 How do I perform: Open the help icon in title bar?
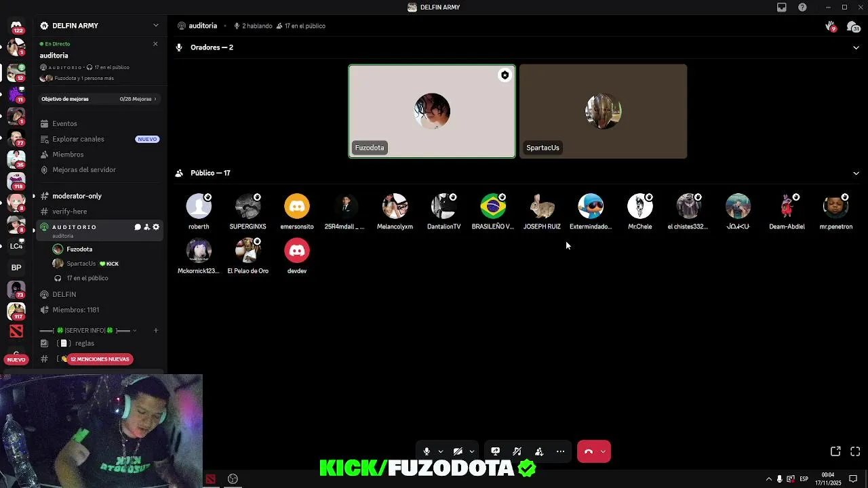click(803, 7)
